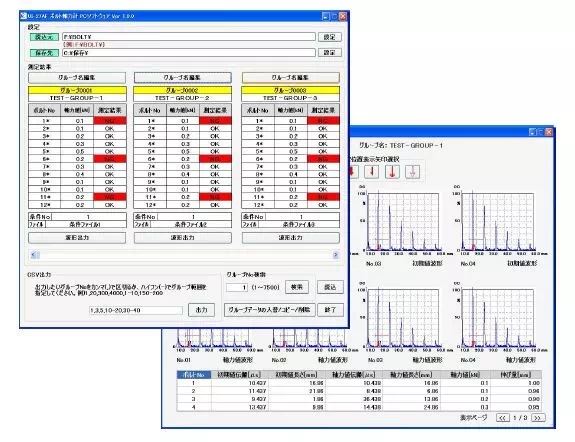Click No.04 軸力値波形 chart in waveform window
Viewport: 575px width, 442px height.
[x=498, y=318]
